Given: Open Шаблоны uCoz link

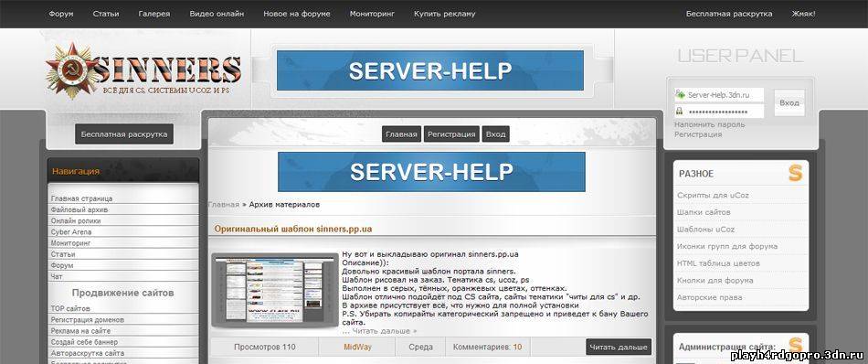Looking at the screenshot, I should pyautogui.click(x=705, y=230).
